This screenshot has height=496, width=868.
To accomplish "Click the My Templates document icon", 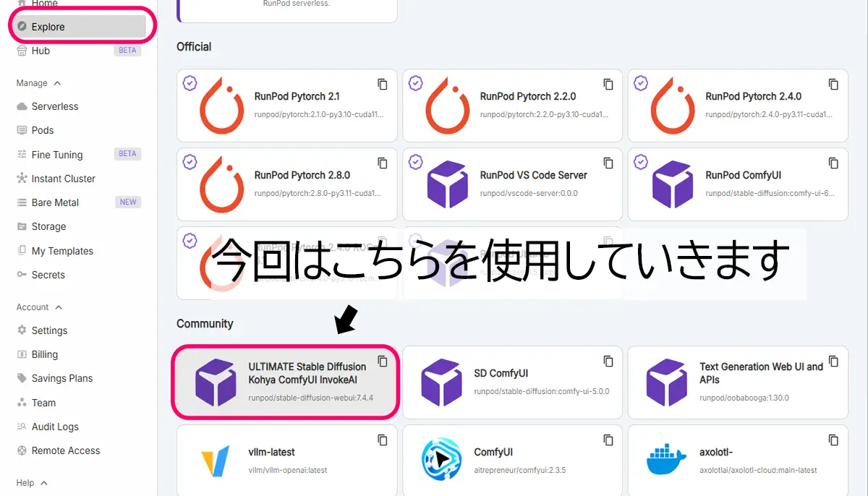I will (22, 251).
